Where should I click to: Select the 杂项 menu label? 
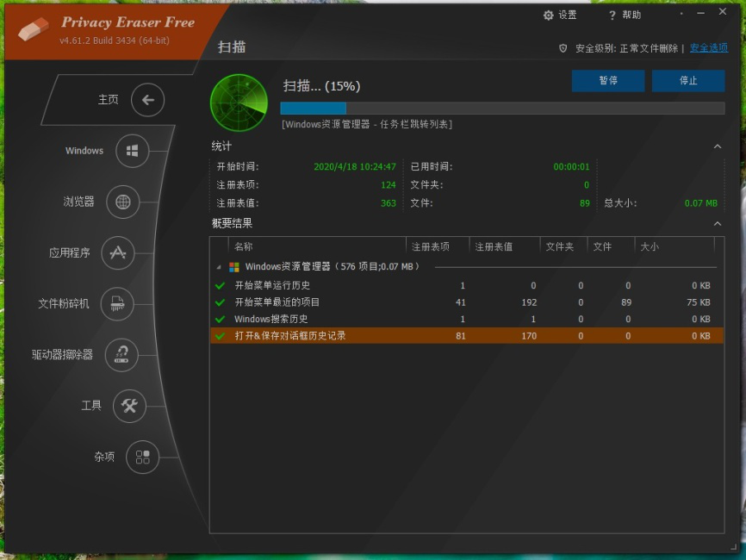click(x=104, y=457)
